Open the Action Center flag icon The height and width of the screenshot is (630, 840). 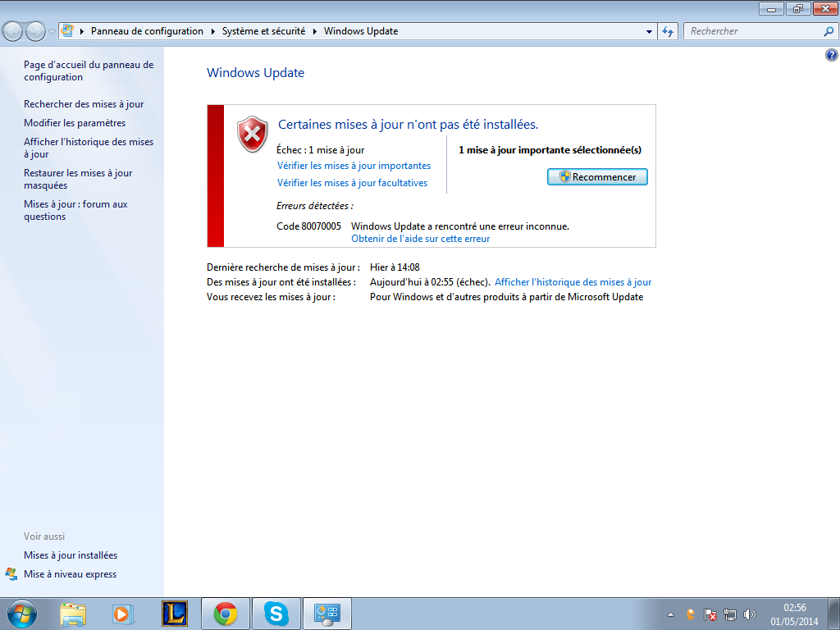(710, 614)
